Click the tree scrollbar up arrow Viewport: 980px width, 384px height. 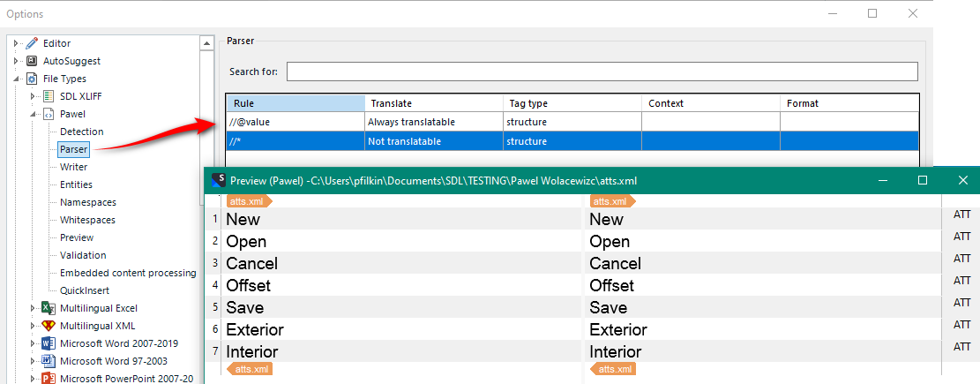[x=207, y=43]
